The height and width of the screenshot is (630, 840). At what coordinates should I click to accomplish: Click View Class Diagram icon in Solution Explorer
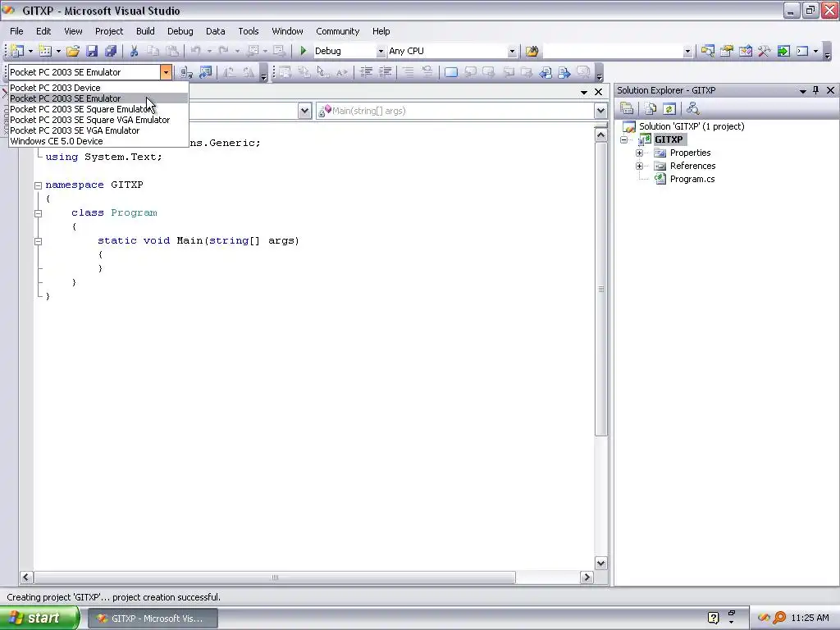click(692, 109)
